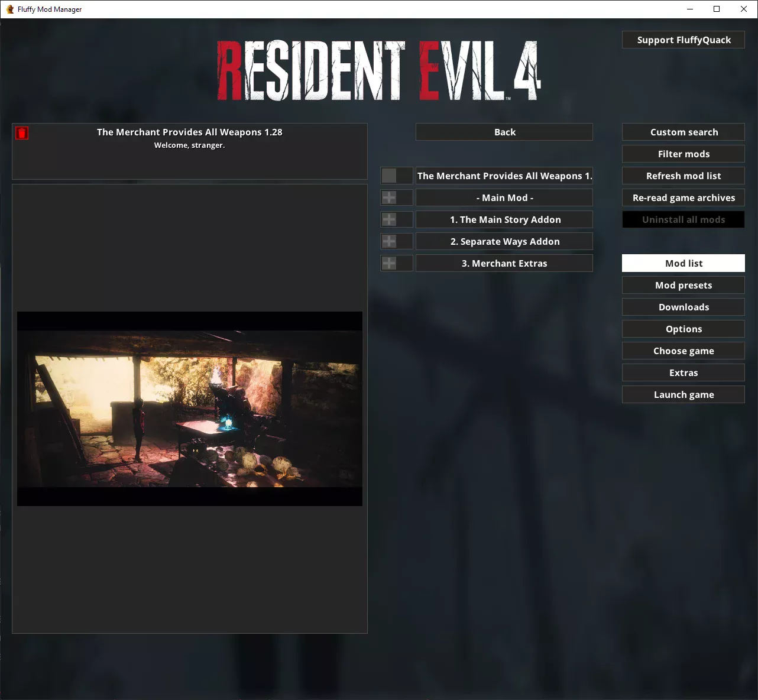758x700 pixels.
Task: Expand Merchant Extras plus icon
Action: pos(389,263)
